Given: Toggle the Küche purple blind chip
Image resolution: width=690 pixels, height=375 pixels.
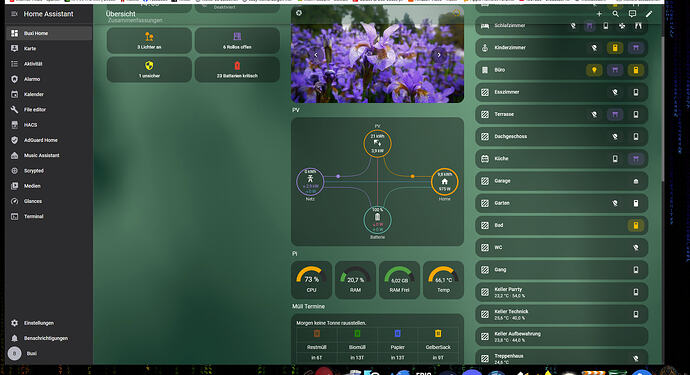Looking at the screenshot, I should pyautogui.click(x=636, y=159).
